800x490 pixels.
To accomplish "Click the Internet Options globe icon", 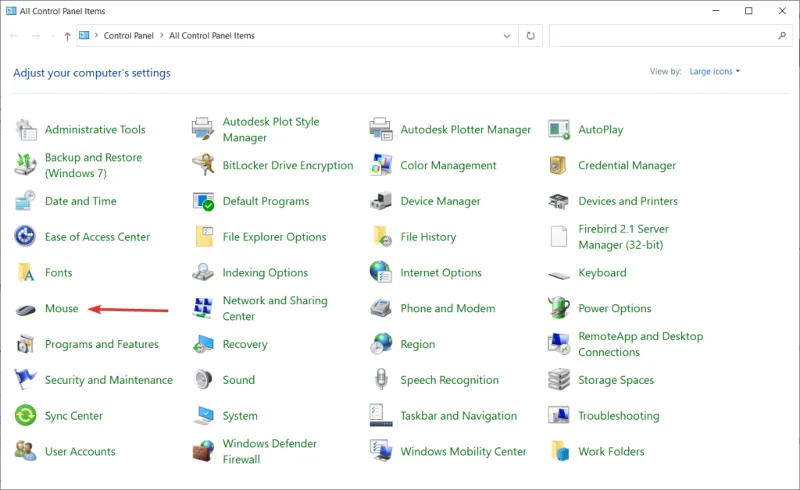I will coord(381,272).
